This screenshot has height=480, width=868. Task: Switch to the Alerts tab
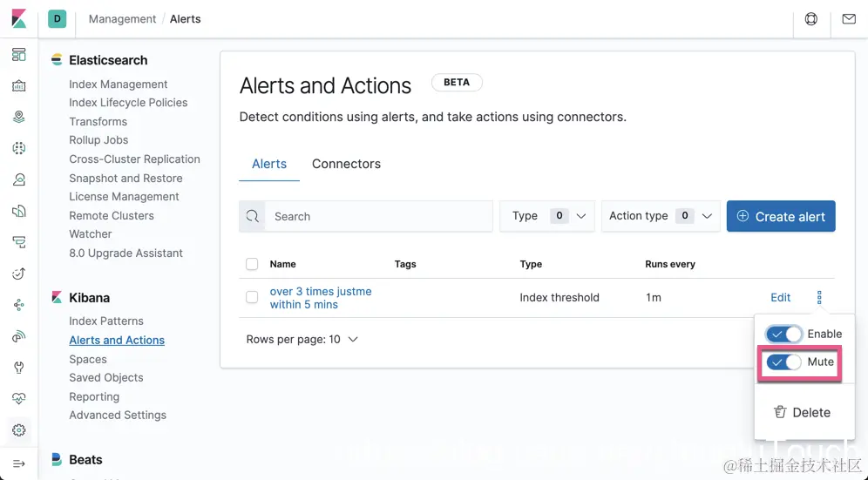coord(269,164)
